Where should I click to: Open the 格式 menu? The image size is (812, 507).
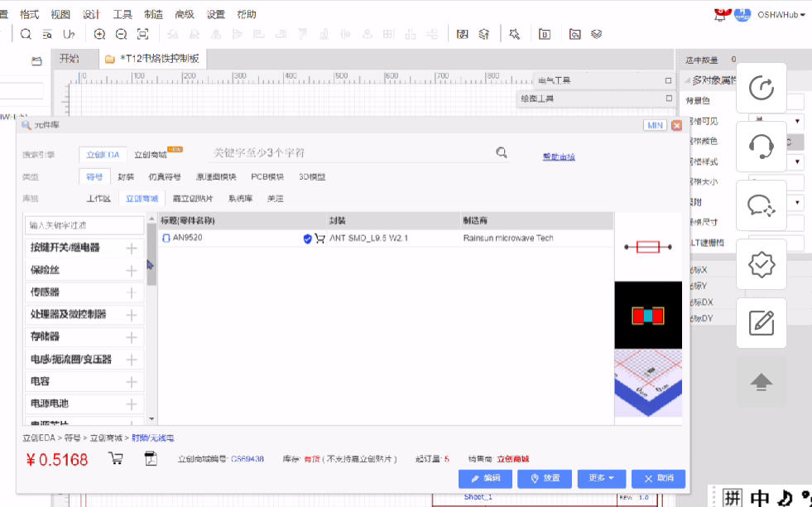[30, 15]
